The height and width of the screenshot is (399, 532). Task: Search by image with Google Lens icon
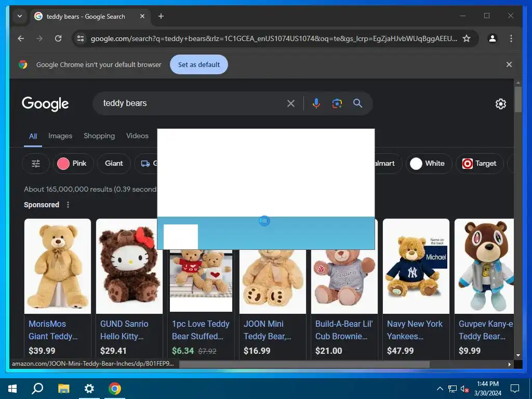point(337,103)
